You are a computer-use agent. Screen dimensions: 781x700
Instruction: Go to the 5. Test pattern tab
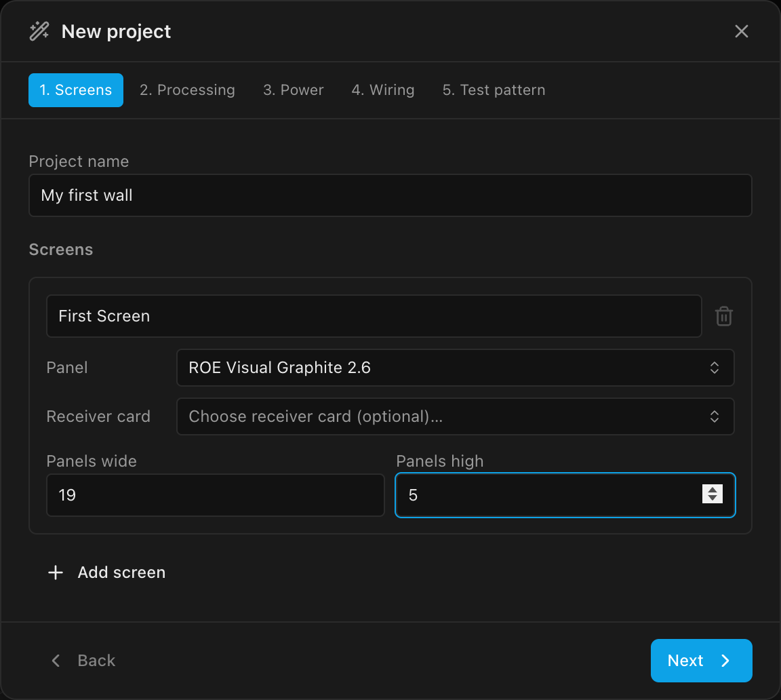point(494,90)
